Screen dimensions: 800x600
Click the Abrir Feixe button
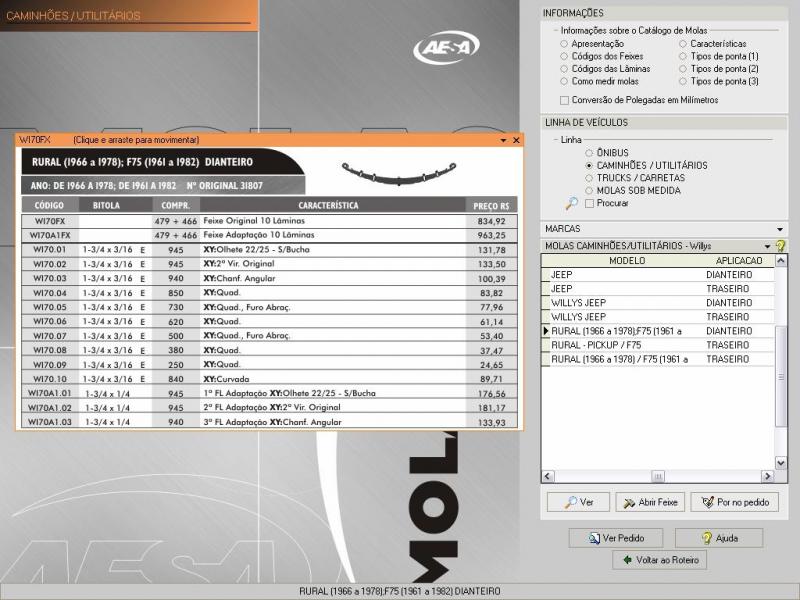[650, 502]
